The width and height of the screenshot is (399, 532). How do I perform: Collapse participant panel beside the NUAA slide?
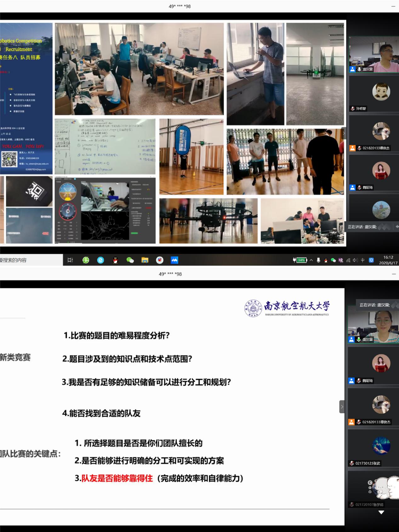pyautogui.click(x=342, y=407)
